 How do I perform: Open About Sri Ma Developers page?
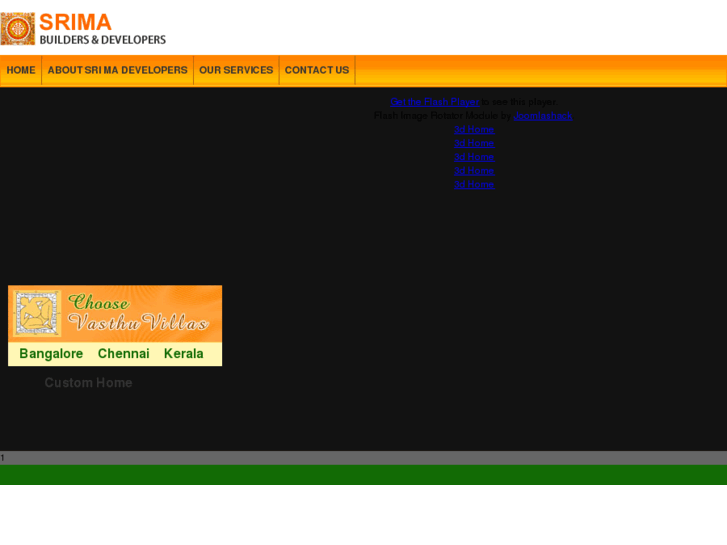click(x=117, y=70)
